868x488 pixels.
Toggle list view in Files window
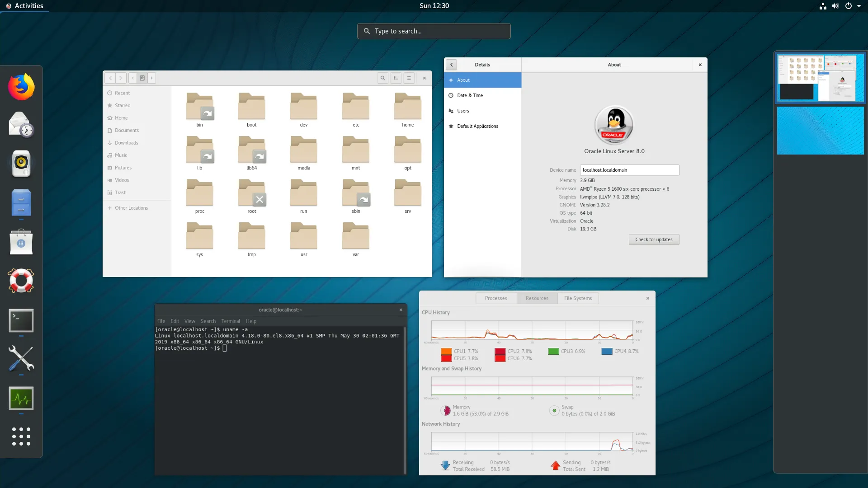click(x=396, y=78)
